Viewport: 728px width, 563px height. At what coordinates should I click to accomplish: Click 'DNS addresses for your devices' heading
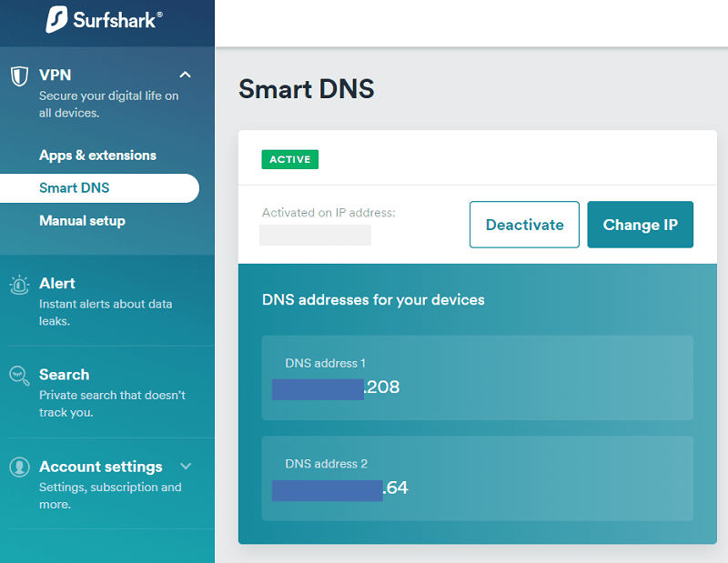tap(373, 300)
